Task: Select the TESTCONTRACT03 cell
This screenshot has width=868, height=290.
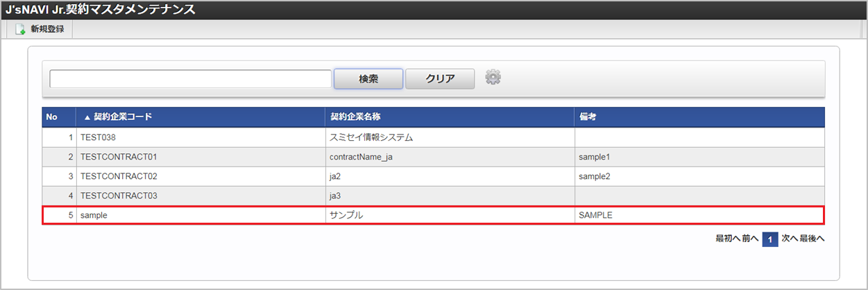Action: (201, 196)
